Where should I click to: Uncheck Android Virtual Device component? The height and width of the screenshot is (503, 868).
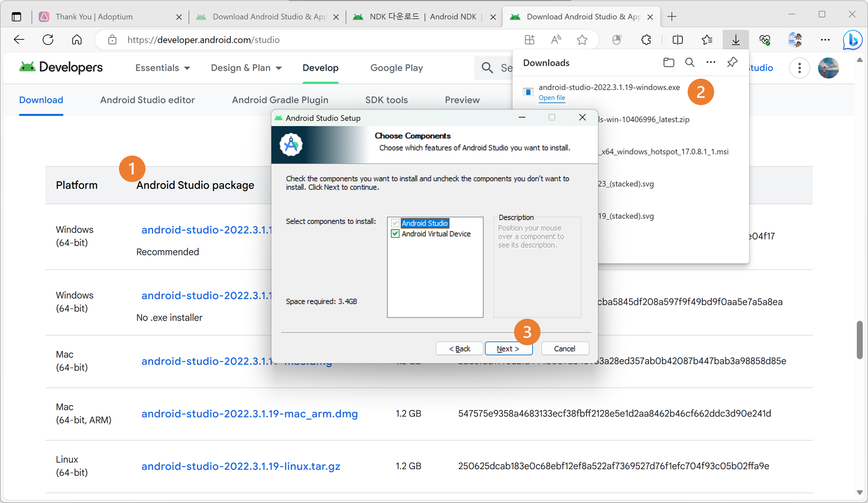395,234
